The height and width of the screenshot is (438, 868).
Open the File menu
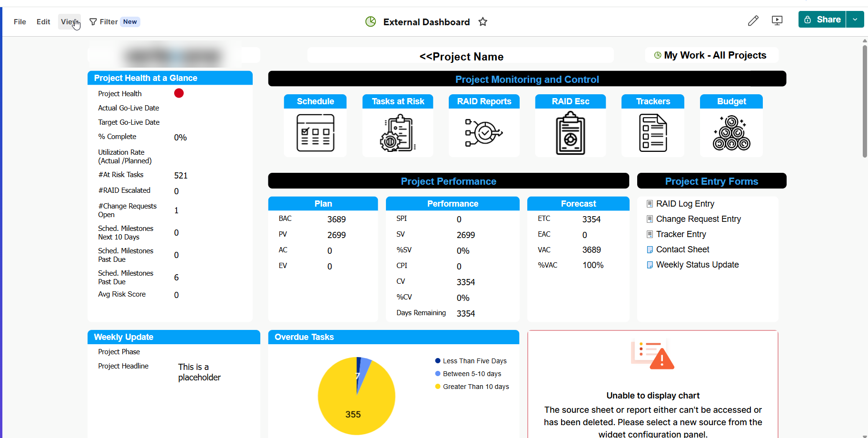(x=20, y=22)
